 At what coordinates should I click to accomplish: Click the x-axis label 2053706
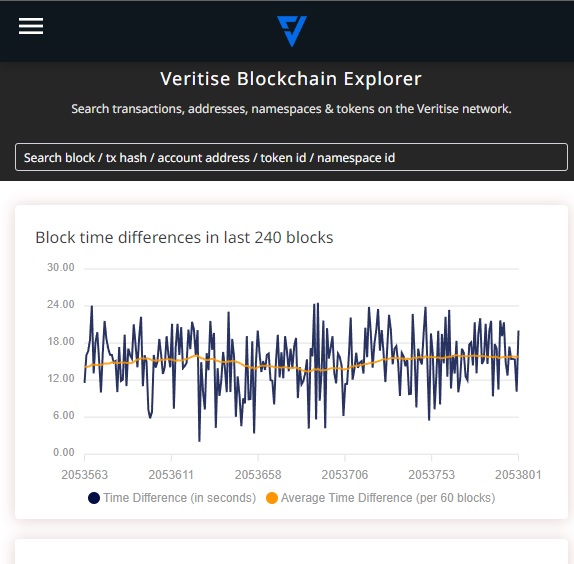tap(345, 475)
